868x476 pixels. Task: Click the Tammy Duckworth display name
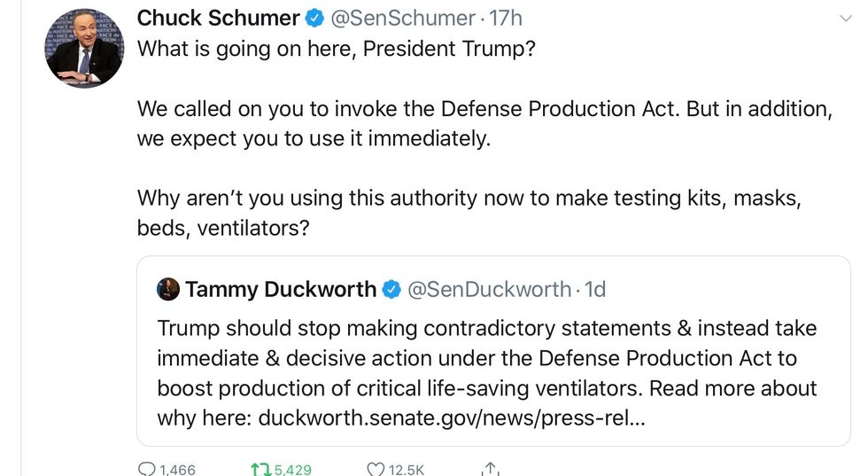tap(281, 289)
